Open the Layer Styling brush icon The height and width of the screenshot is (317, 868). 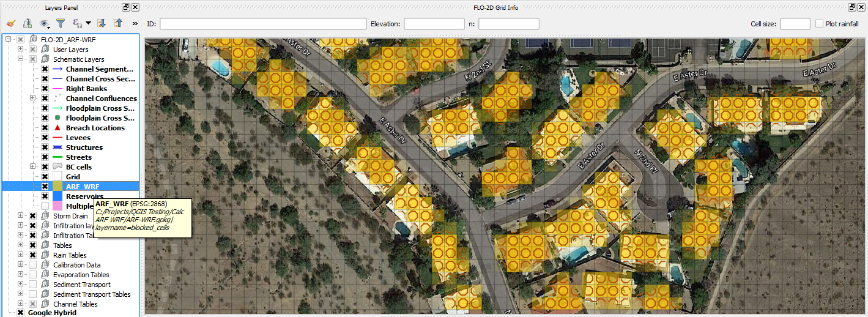click(10, 24)
